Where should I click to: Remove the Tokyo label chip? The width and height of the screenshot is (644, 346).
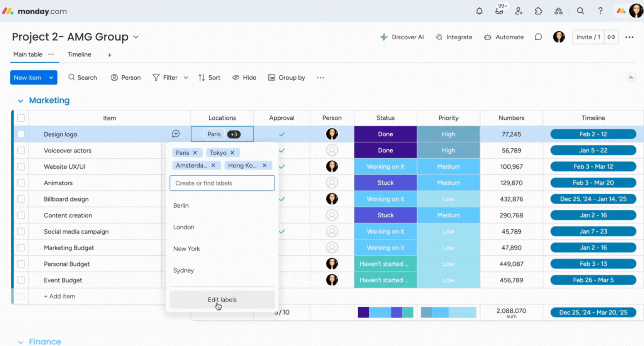(232, 153)
